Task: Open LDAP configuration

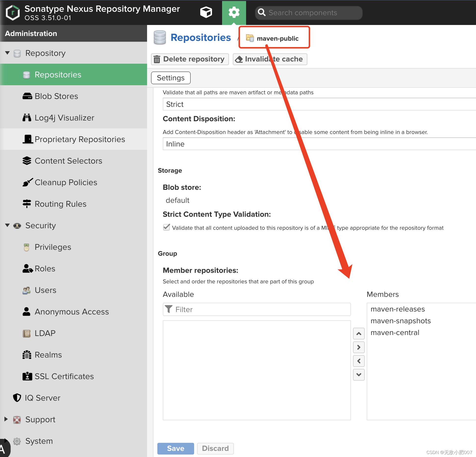Action: (45, 333)
